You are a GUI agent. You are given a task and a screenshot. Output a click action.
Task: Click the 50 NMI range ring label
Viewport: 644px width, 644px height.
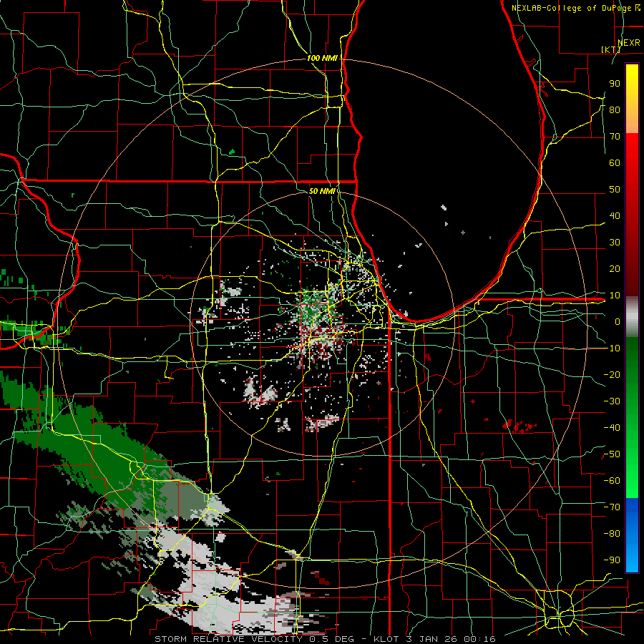click(321, 191)
